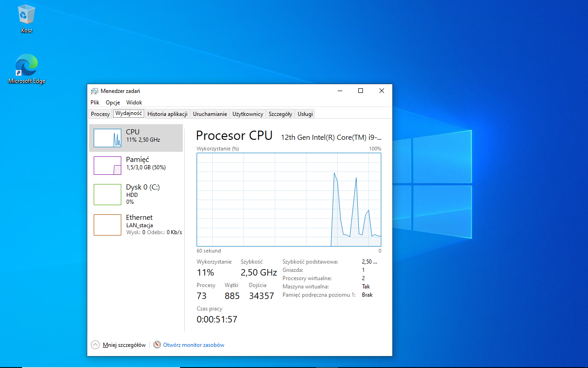Switch to the Historia aplikacji tab
The width and height of the screenshot is (588, 368).
tap(167, 114)
